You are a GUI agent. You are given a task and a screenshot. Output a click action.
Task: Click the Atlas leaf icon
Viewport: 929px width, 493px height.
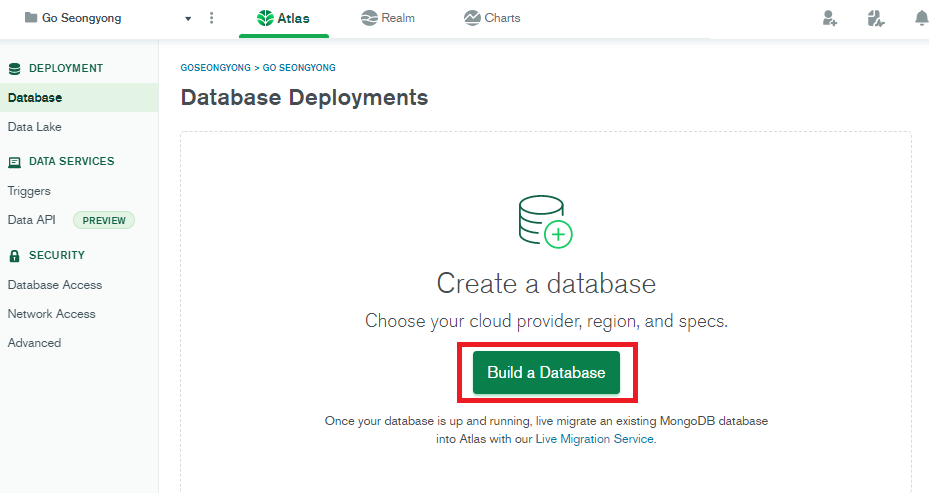pyautogui.click(x=265, y=18)
